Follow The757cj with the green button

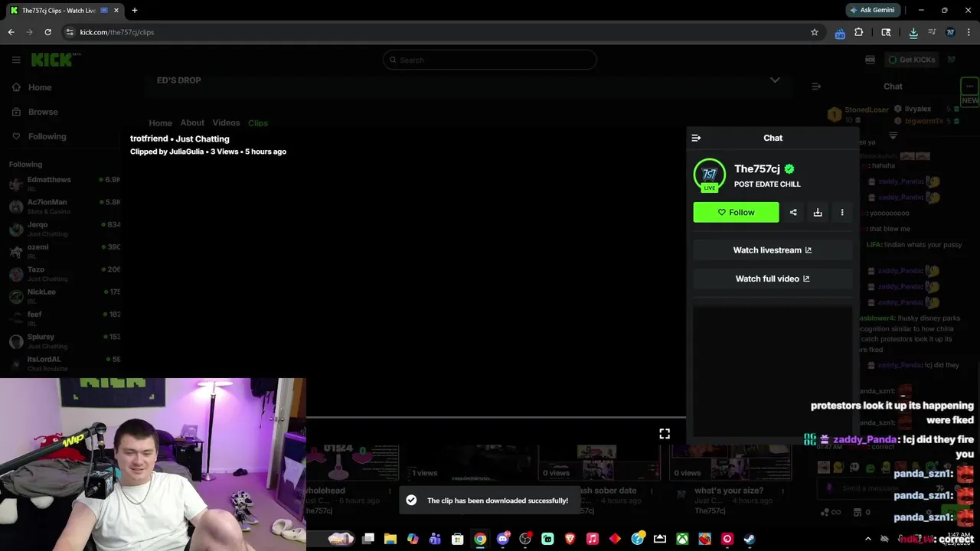[x=736, y=212]
